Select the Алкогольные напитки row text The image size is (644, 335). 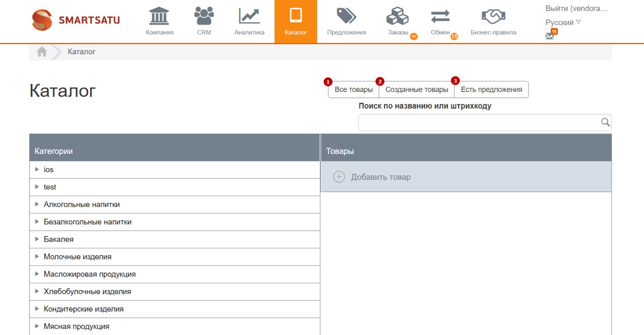point(82,204)
